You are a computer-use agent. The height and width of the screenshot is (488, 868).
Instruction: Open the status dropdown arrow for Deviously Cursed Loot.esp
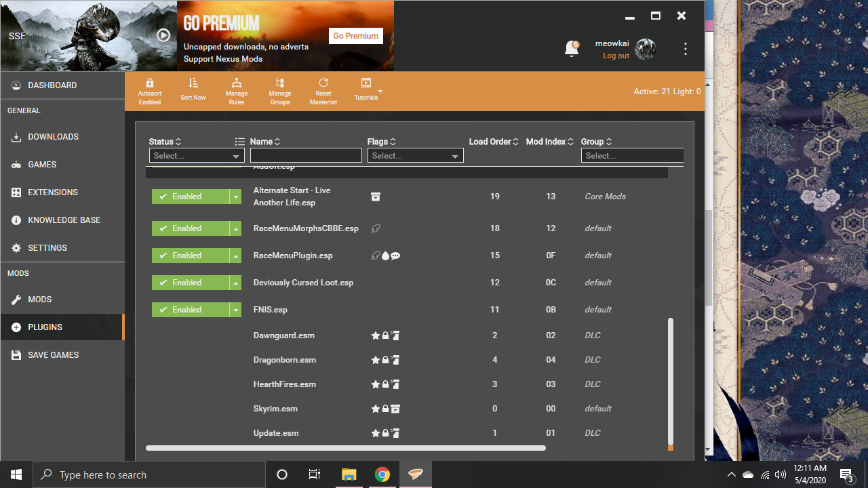235,283
